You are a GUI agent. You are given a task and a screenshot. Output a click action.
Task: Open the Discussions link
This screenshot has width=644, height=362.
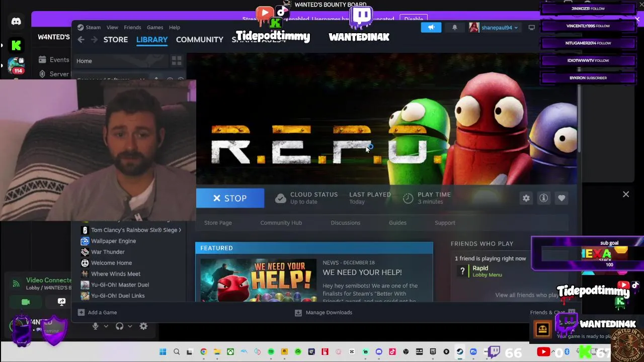(x=345, y=223)
